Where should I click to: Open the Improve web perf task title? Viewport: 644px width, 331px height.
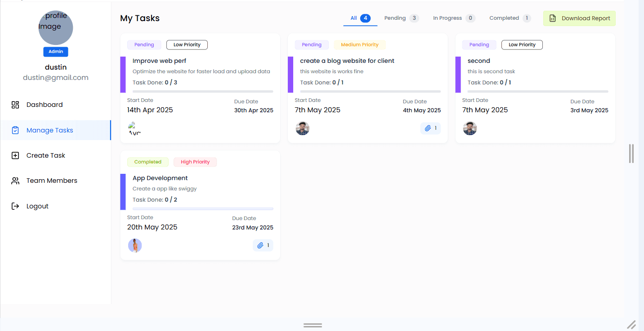pyautogui.click(x=160, y=61)
